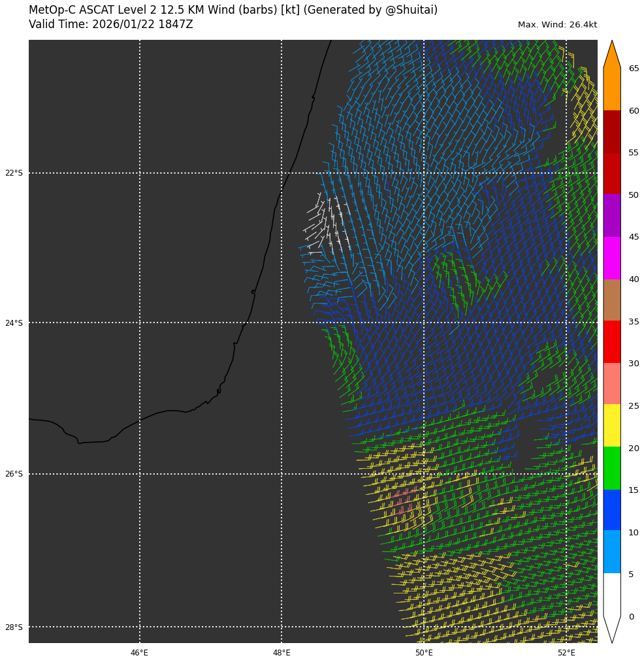
Task: Click the orange 60-65 kt colorbar segment
Action: 611,89
